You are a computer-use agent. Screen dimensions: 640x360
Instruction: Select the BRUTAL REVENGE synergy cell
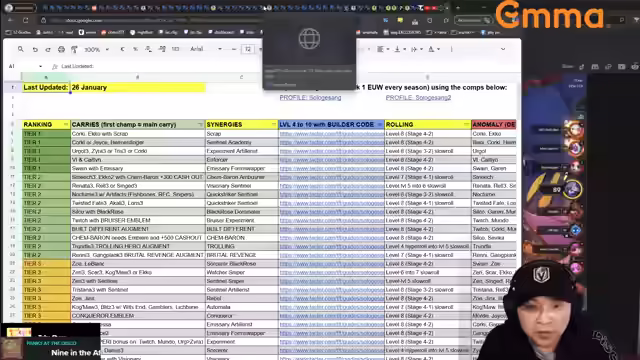coord(242,255)
